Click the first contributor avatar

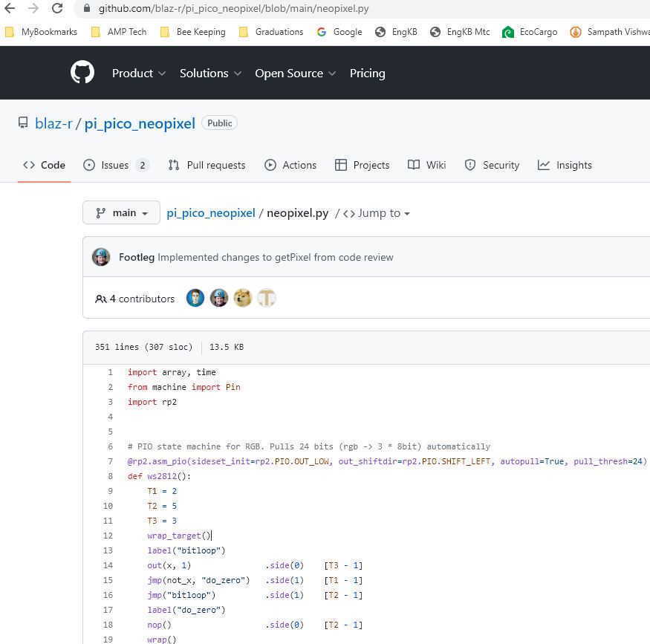195,299
